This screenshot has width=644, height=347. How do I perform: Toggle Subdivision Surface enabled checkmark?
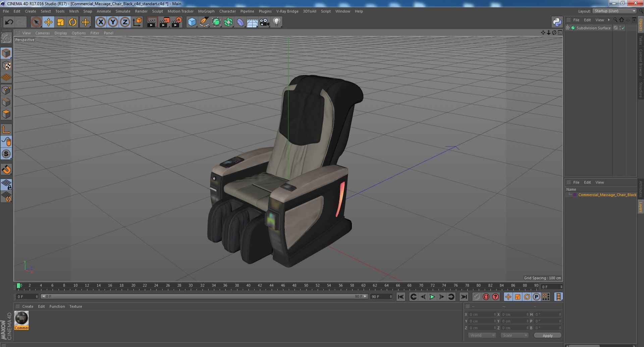623,28
